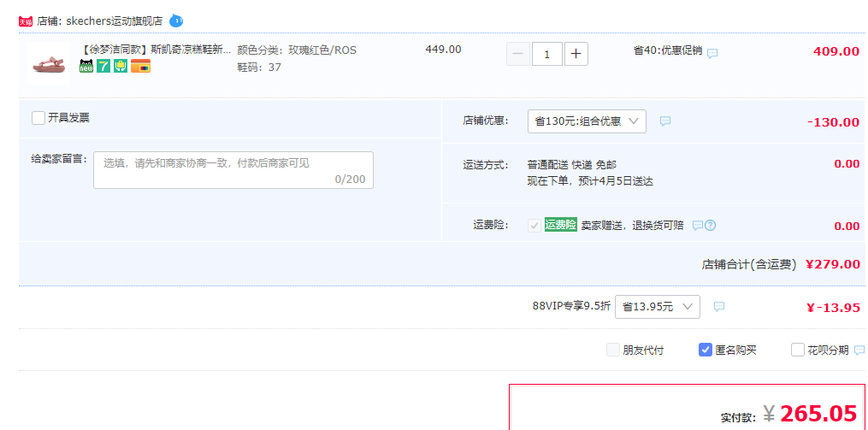Tick the 开具发票 checkbox
Image resolution: width=868 pixels, height=430 pixels.
[38, 118]
